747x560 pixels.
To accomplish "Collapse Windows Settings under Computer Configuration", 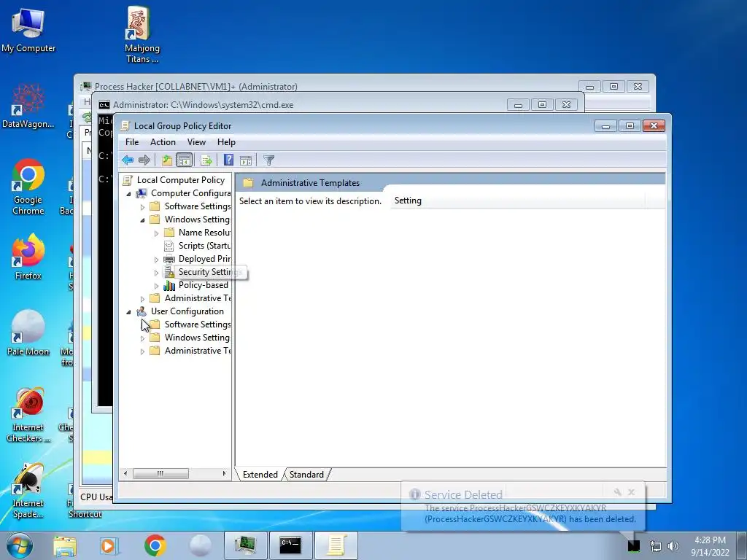I will (x=142, y=220).
